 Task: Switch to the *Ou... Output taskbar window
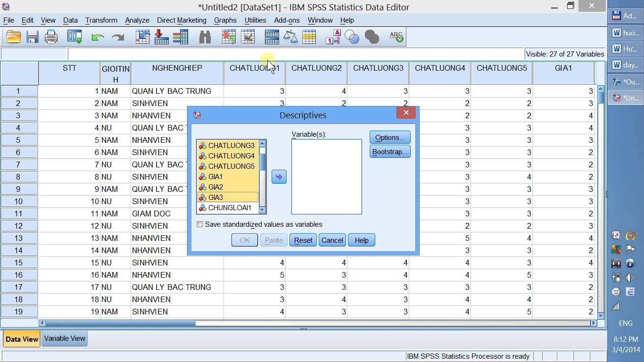pos(625,82)
